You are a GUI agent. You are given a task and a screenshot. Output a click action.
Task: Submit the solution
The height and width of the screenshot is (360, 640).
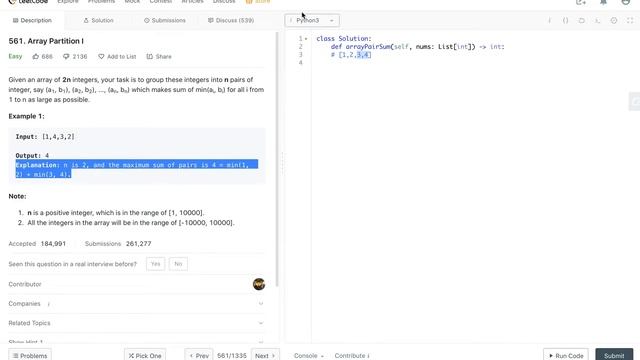coord(614,355)
